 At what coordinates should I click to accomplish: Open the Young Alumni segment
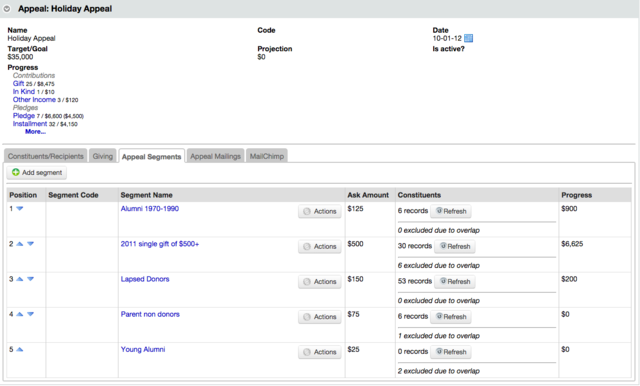(143, 349)
